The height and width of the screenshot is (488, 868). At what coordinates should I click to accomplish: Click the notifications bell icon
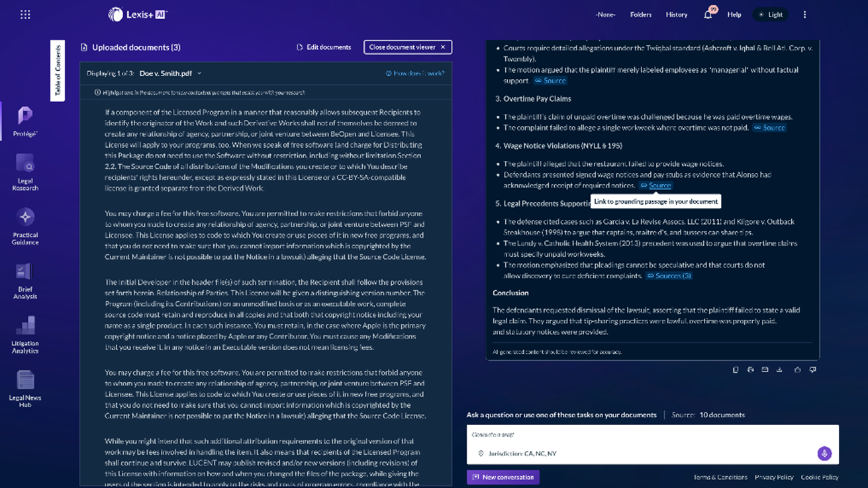(708, 15)
